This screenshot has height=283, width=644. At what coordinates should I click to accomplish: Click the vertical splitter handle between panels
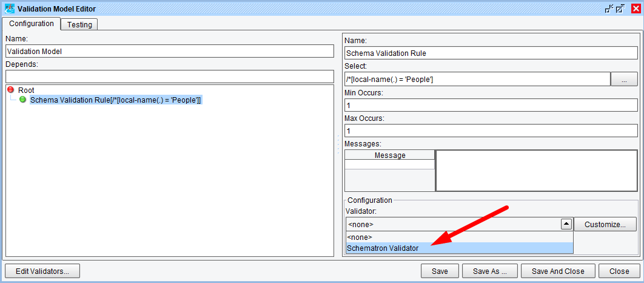click(338, 145)
